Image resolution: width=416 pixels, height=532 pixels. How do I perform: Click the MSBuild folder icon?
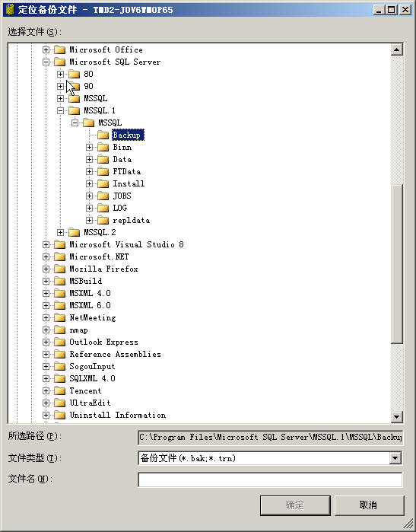pos(59,282)
